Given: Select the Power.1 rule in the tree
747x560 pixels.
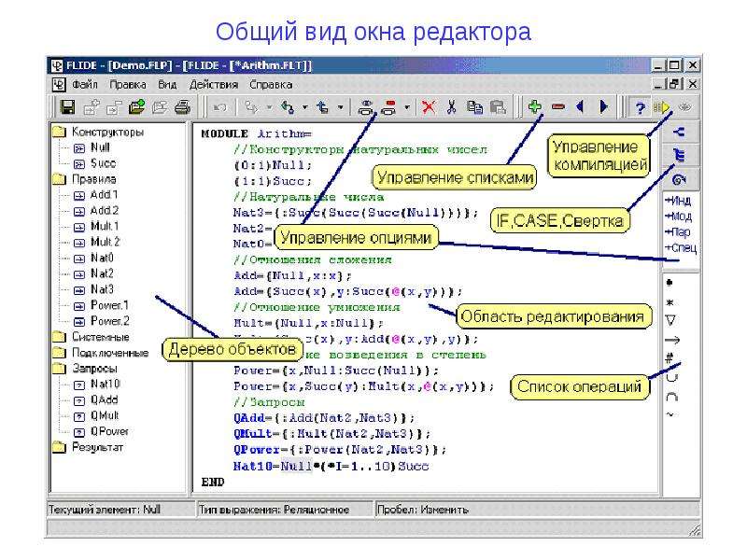Looking at the screenshot, I should [x=109, y=305].
